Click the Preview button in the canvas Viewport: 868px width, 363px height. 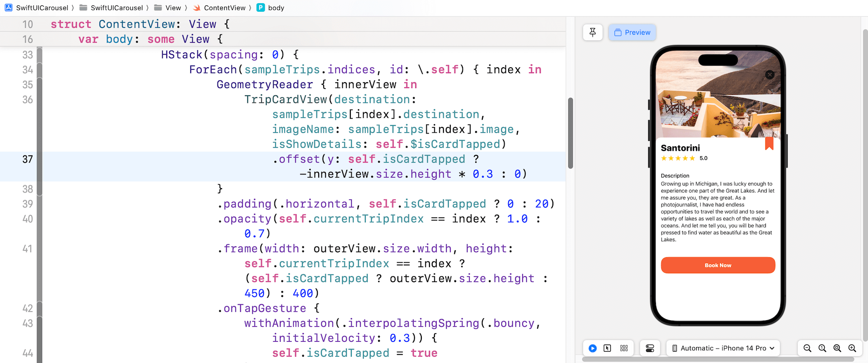pos(632,33)
